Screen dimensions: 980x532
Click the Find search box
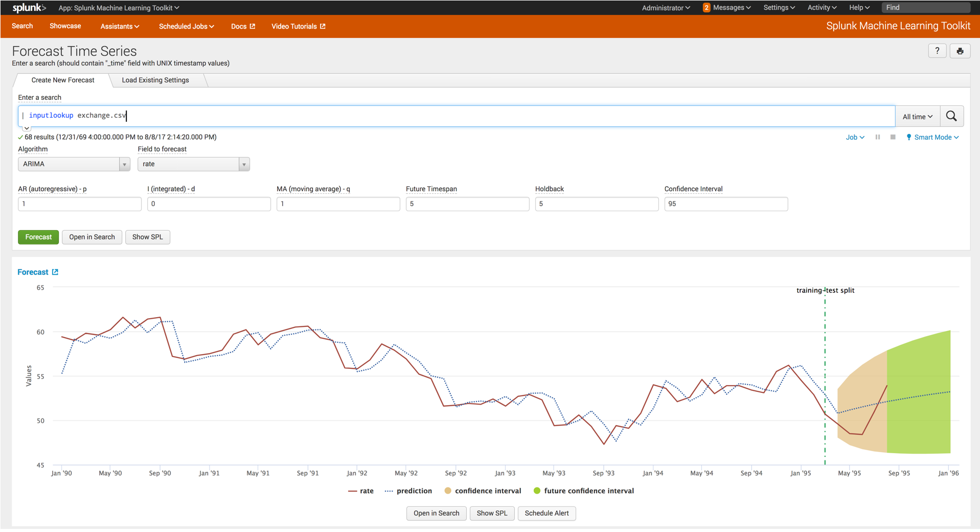[x=926, y=8]
